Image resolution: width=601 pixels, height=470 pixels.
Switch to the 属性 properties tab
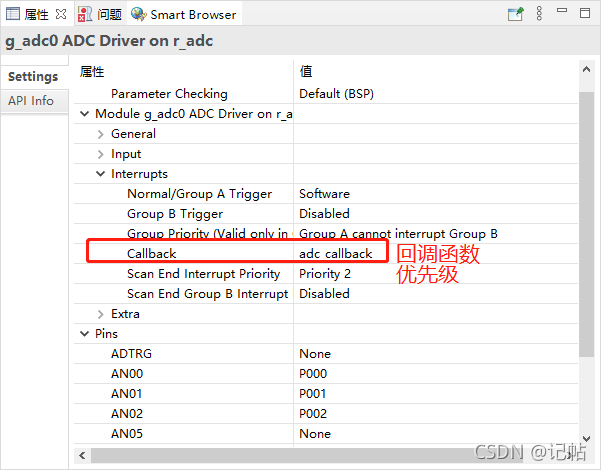tap(37, 15)
